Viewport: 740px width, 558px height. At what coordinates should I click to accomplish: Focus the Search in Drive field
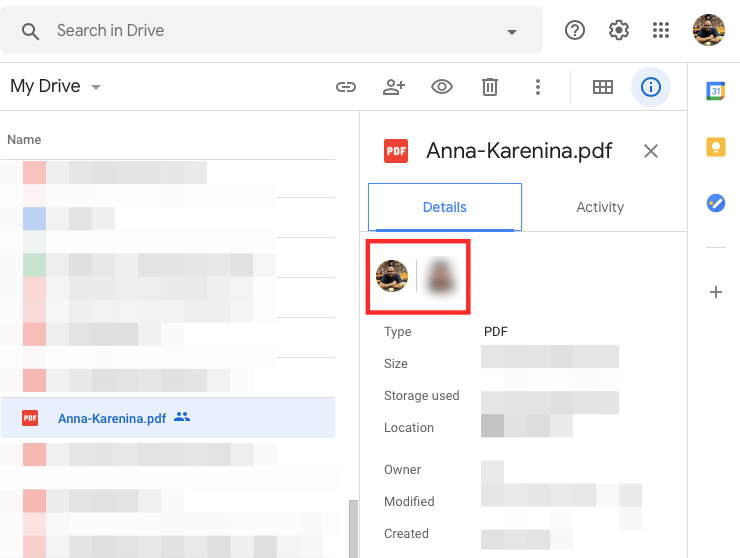point(271,30)
